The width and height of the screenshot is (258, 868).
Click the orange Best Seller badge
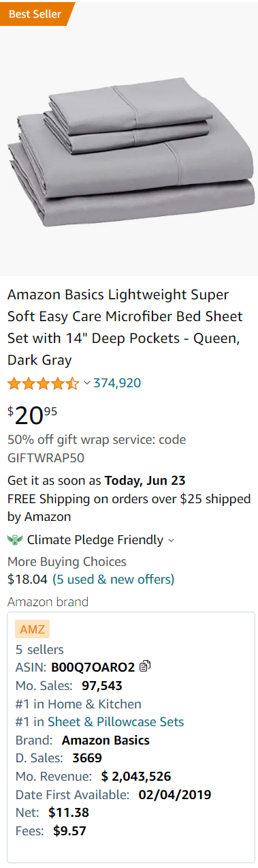click(x=36, y=14)
